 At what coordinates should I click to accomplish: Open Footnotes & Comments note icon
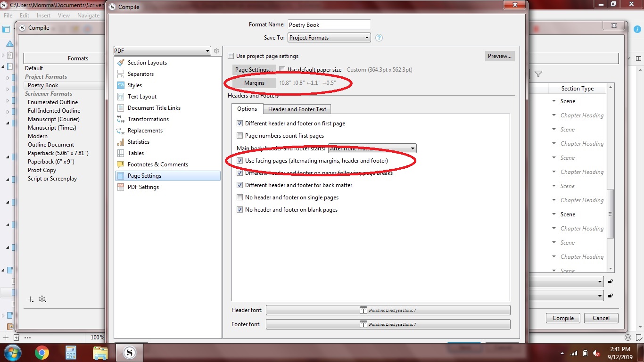tap(120, 165)
